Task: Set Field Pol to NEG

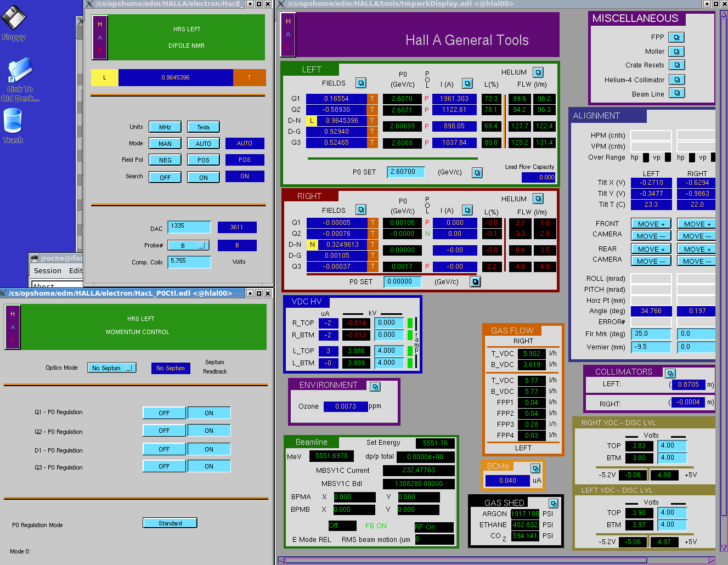Action: pyautogui.click(x=165, y=160)
